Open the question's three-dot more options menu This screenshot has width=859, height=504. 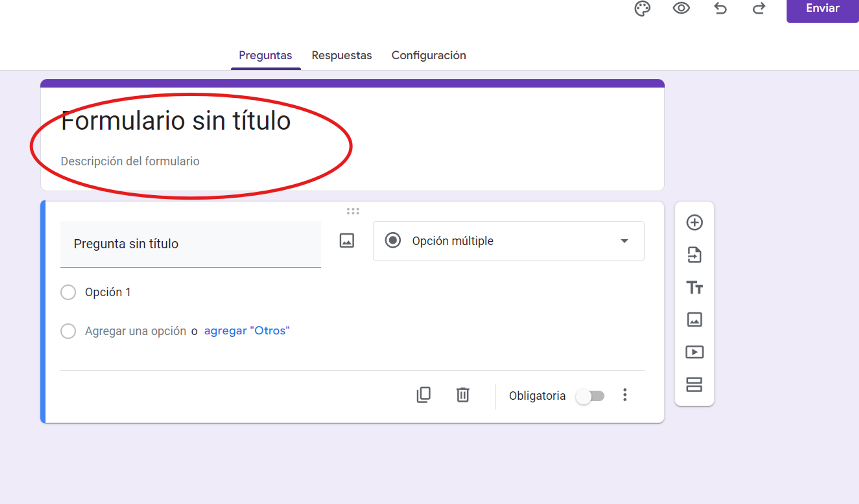coord(625,395)
